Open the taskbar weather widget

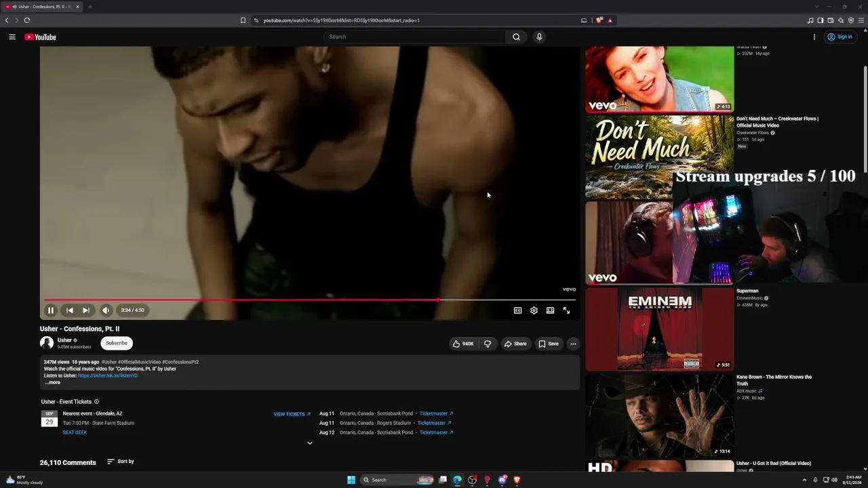(x=24, y=480)
